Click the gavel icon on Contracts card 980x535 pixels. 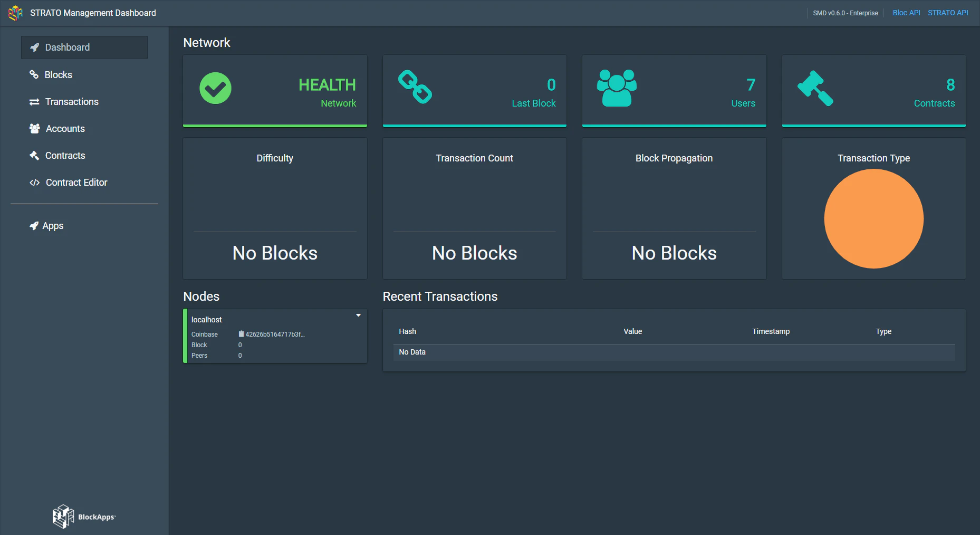coord(815,88)
